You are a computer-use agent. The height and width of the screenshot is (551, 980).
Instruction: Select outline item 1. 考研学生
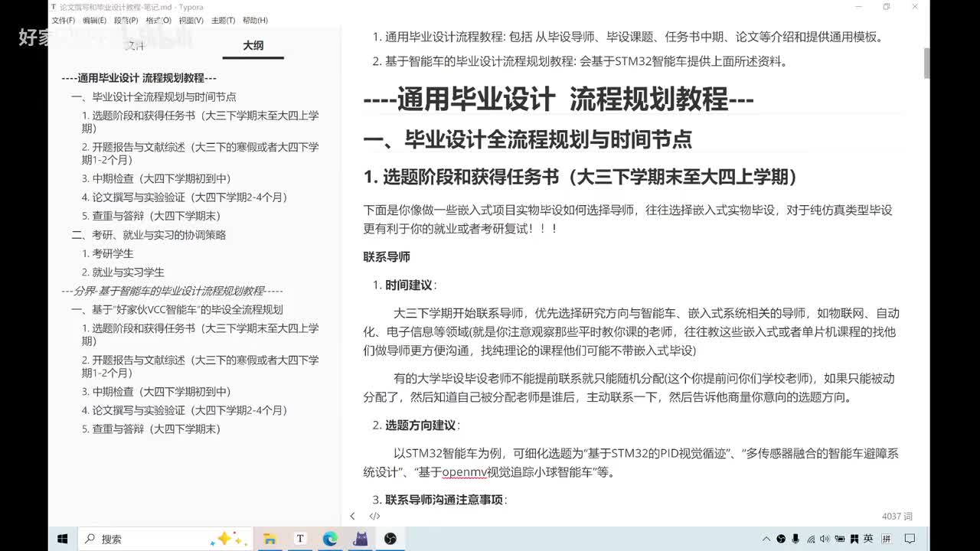point(108,253)
